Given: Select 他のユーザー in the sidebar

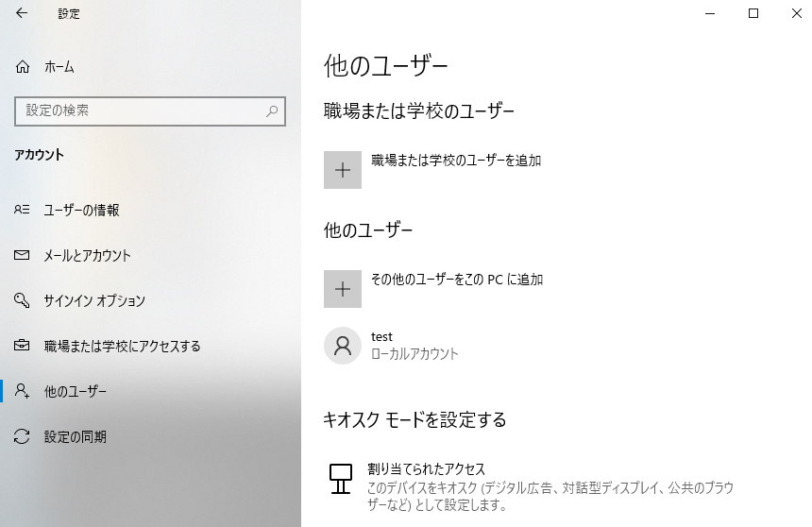Looking at the screenshot, I should [76, 391].
